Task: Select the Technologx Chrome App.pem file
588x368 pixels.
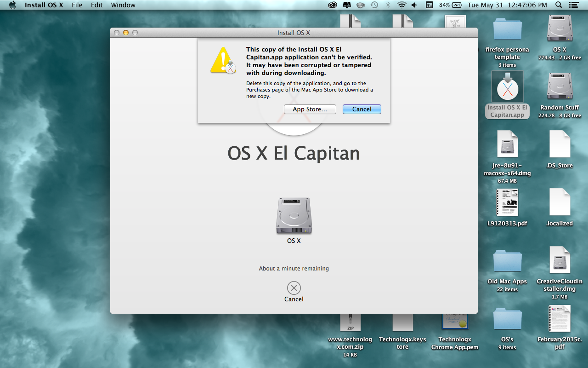Action: tap(455, 322)
